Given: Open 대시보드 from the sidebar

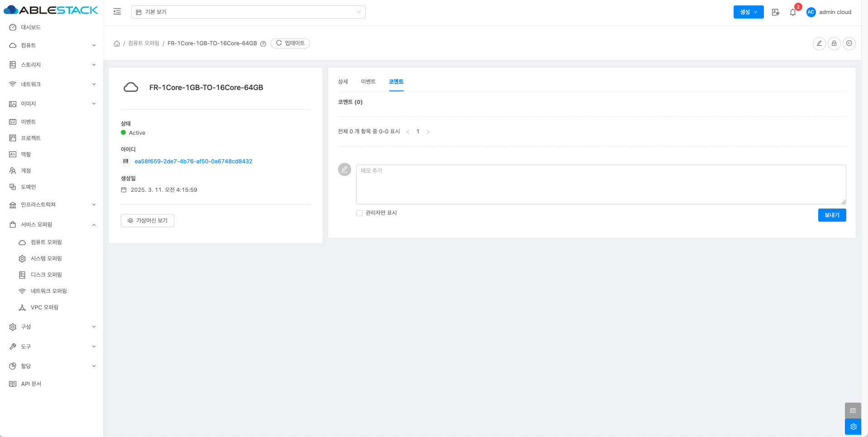Looking at the screenshot, I should tap(52, 27).
